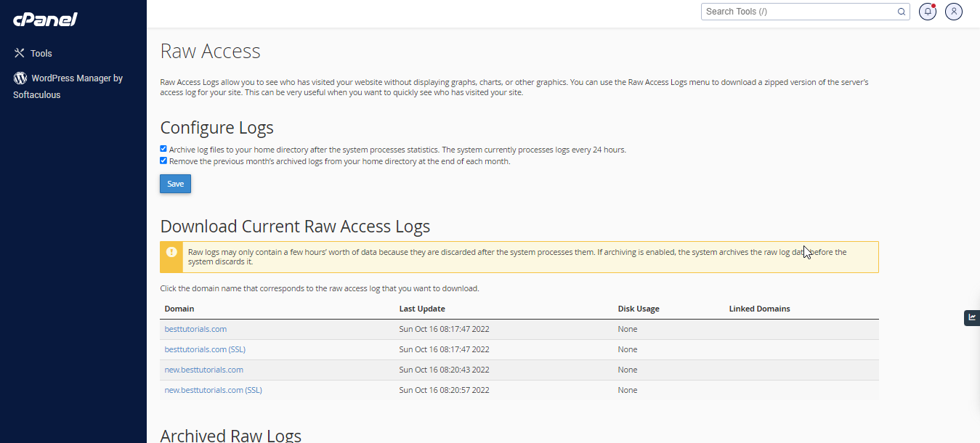The image size is (980, 443).
Task: Save the log configuration
Action: [x=176, y=184]
